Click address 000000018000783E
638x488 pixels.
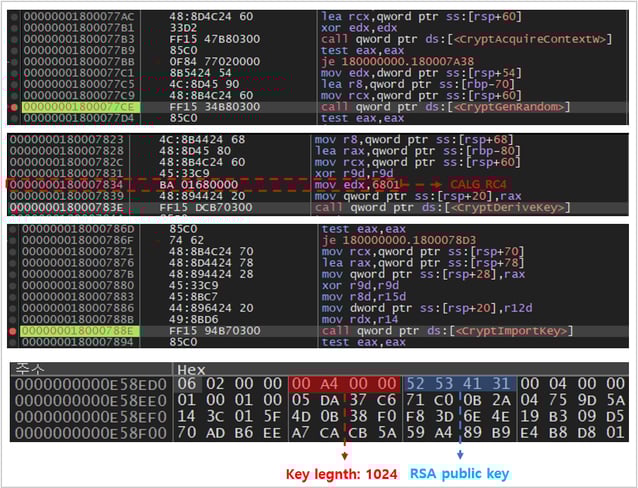point(66,208)
